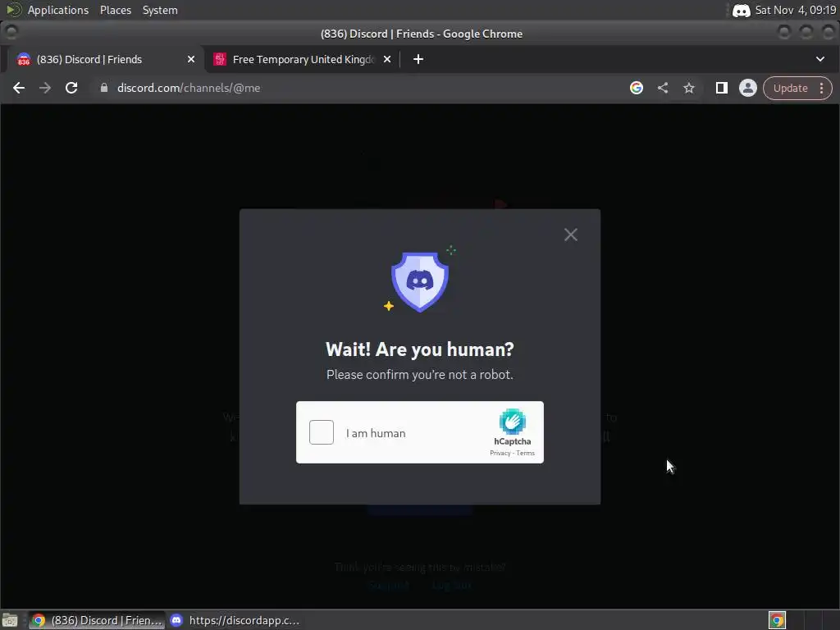Click the hCaptcha logo icon
Image resolution: width=840 pixels, height=630 pixels.
tap(512, 422)
